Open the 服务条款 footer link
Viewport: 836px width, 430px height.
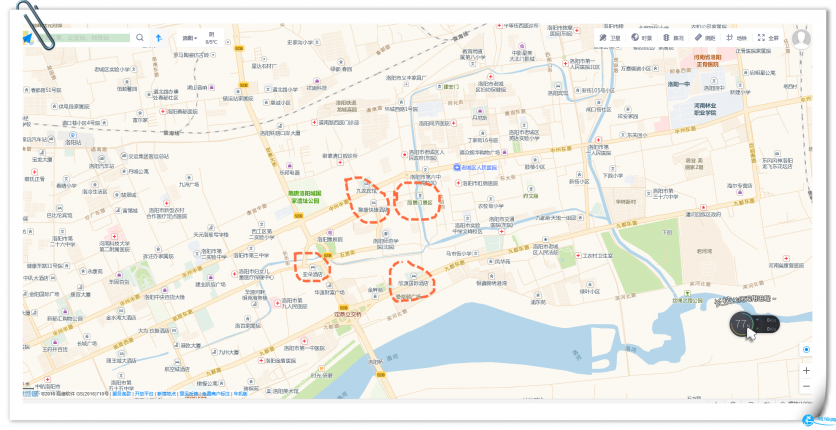[x=121, y=394]
